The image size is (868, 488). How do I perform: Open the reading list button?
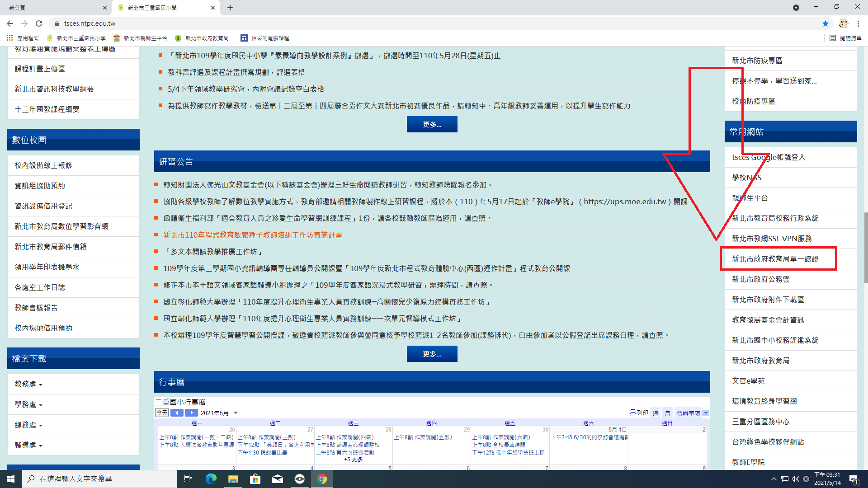(x=845, y=38)
